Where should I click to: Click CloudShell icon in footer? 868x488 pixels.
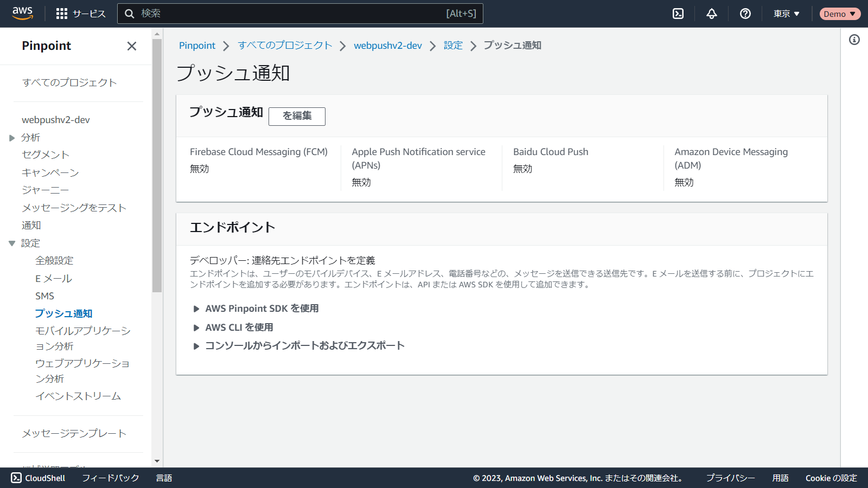pyautogui.click(x=16, y=478)
